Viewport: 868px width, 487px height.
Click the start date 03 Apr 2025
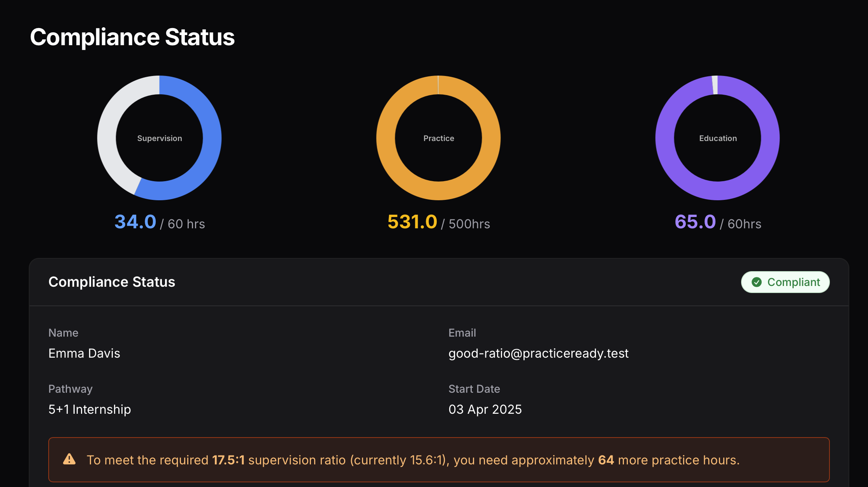point(485,409)
